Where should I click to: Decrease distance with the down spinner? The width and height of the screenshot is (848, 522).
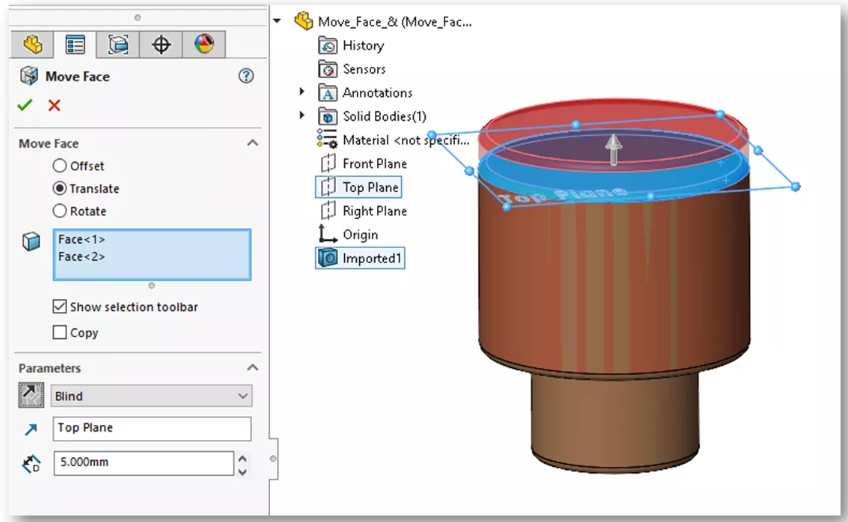[x=243, y=471]
